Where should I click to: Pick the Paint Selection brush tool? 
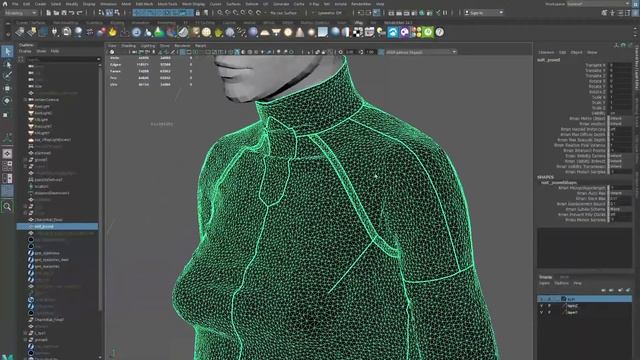click(x=7, y=76)
